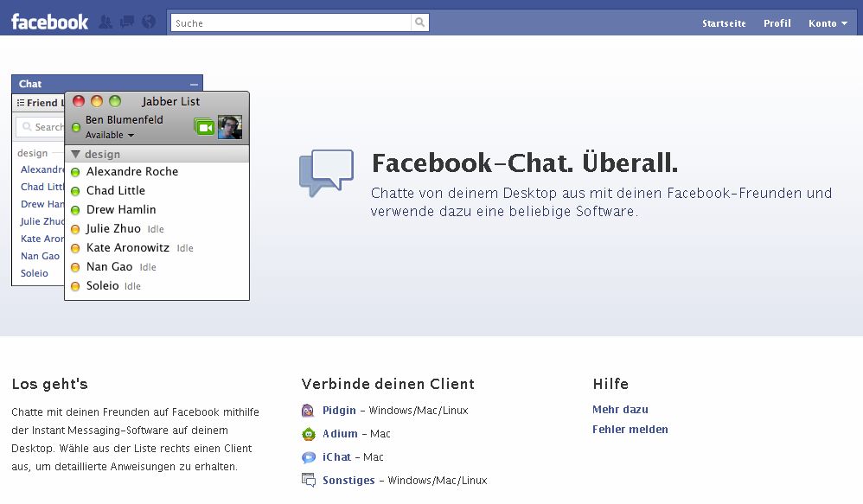The image size is (863, 504).
Task: Go to Startseite in the top menu
Action: [x=724, y=23]
